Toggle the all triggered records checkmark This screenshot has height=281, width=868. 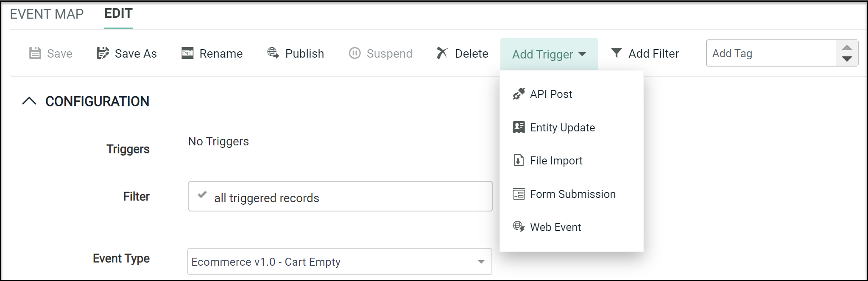pos(202,195)
